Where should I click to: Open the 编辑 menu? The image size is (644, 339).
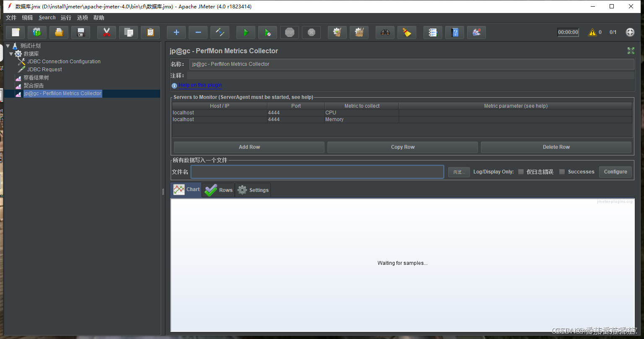[x=27, y=18]
